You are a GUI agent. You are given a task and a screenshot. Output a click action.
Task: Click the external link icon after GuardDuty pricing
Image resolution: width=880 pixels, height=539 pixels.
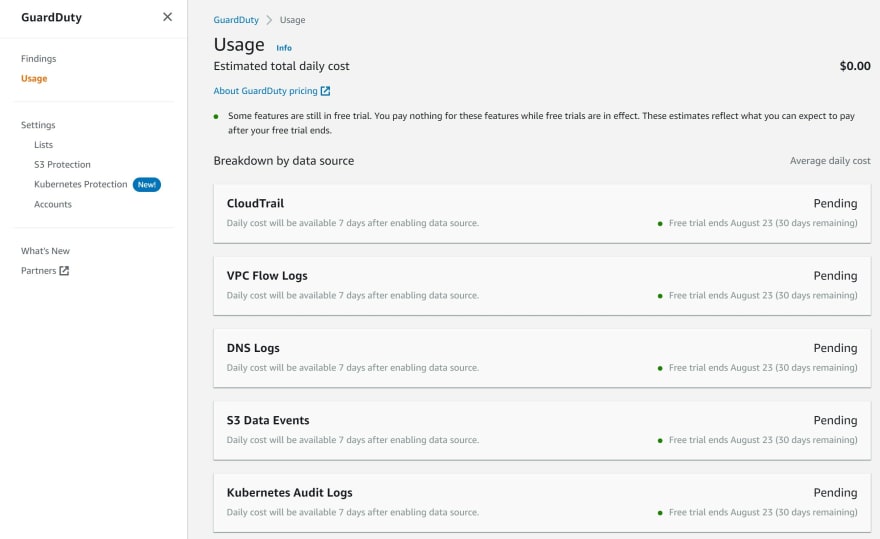click(x=325, y=91)
